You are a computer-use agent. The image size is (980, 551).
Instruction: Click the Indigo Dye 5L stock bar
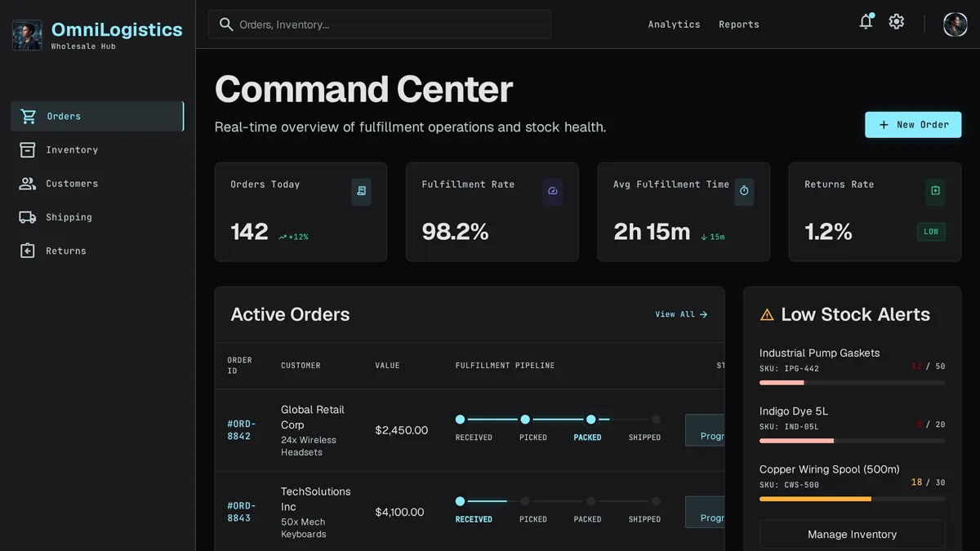point(852,441)
